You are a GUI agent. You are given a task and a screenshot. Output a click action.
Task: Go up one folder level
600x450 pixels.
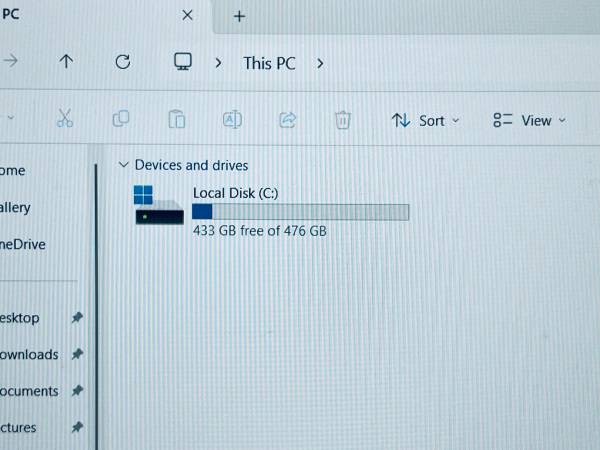tap(66, 61)
